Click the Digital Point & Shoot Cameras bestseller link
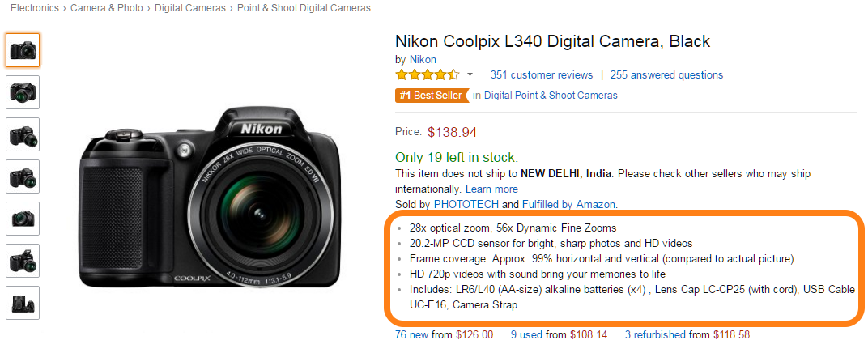 click(x=551, y=96)
